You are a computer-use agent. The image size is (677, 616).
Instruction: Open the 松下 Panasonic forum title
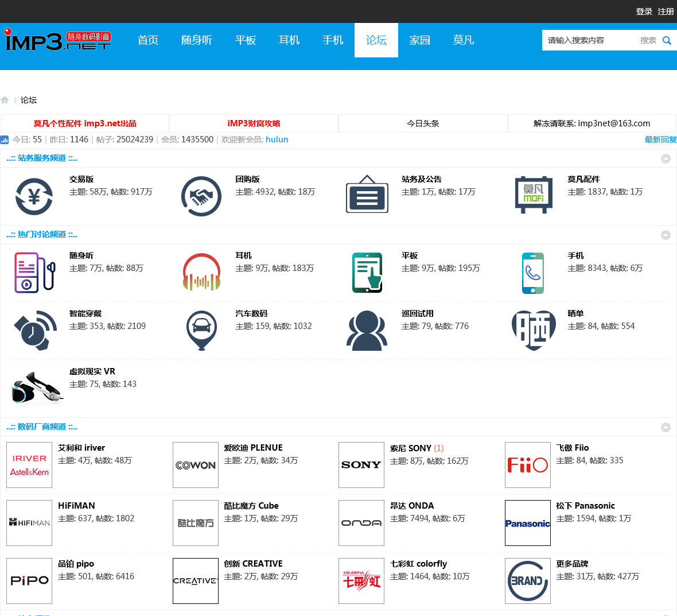click(585, 506)
